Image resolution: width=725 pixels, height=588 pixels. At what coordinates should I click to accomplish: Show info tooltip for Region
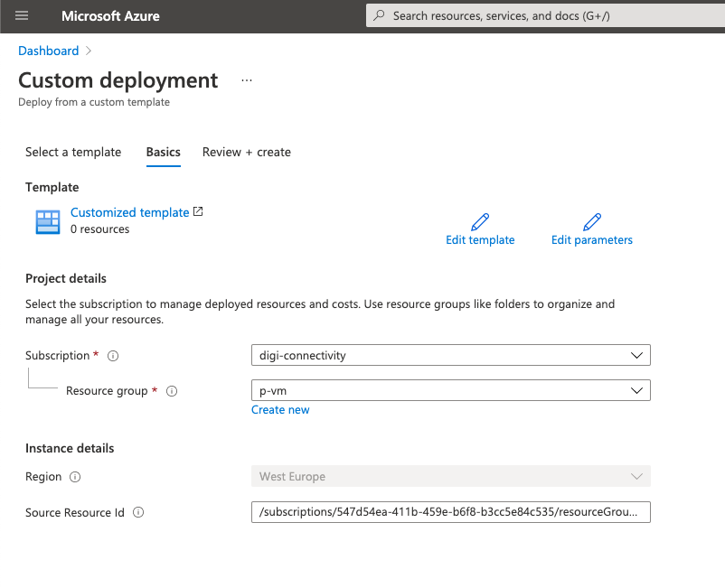point(75,477)
